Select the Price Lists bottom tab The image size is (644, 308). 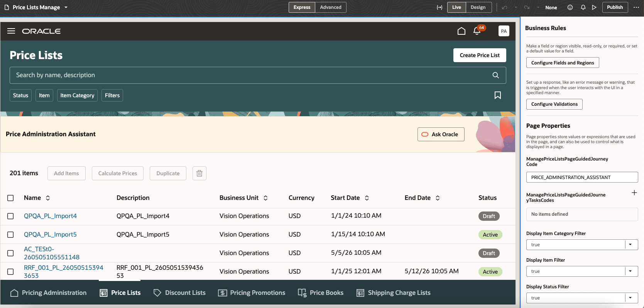tap(120, 293)
